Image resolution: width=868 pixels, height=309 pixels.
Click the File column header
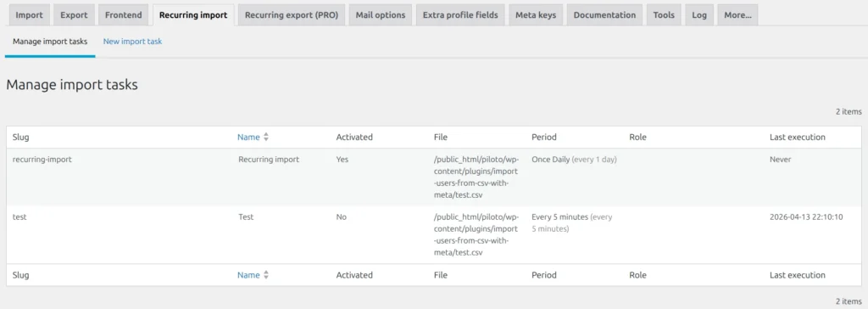pos(441,137)
